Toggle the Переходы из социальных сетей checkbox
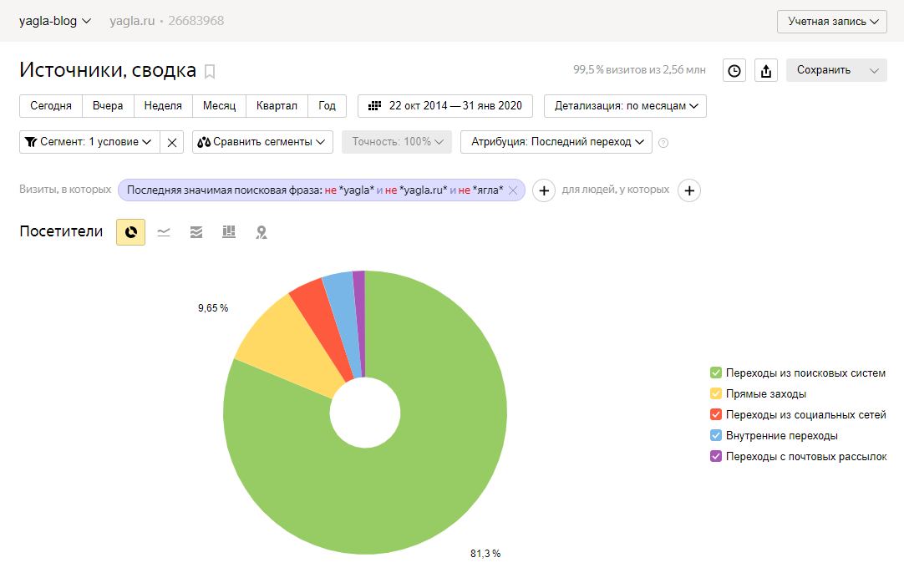 click(716, 414)
